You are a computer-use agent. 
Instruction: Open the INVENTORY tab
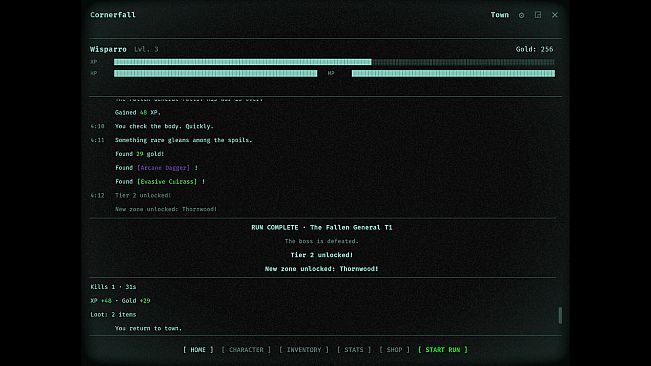[304, 350]
